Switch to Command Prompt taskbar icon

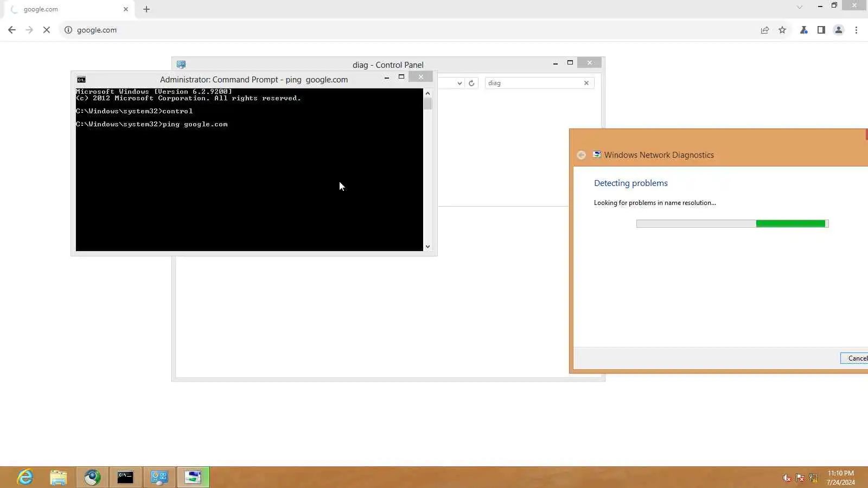(125, 477)
